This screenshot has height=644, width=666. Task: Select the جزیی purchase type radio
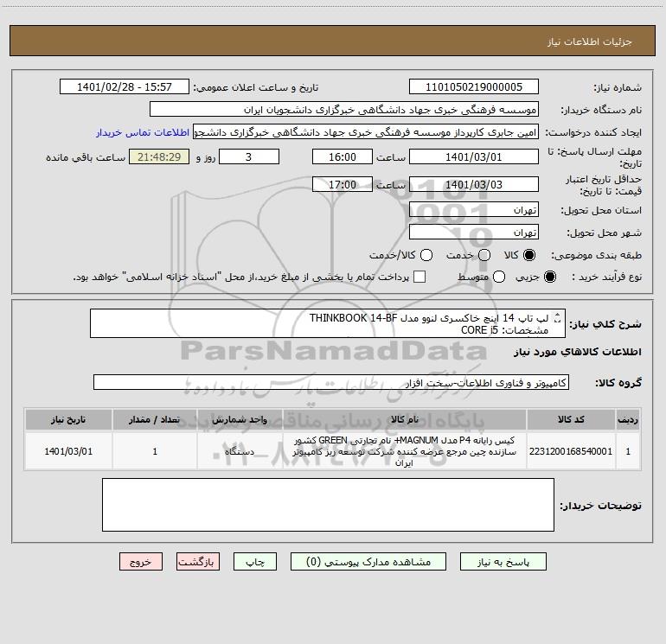[x=549, y=277]
